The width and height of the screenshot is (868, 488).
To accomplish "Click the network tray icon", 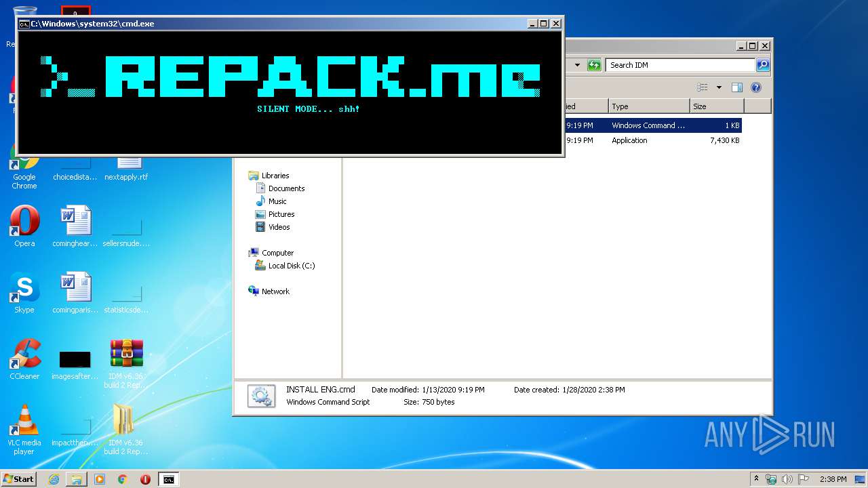I will (x=771, y=479).
